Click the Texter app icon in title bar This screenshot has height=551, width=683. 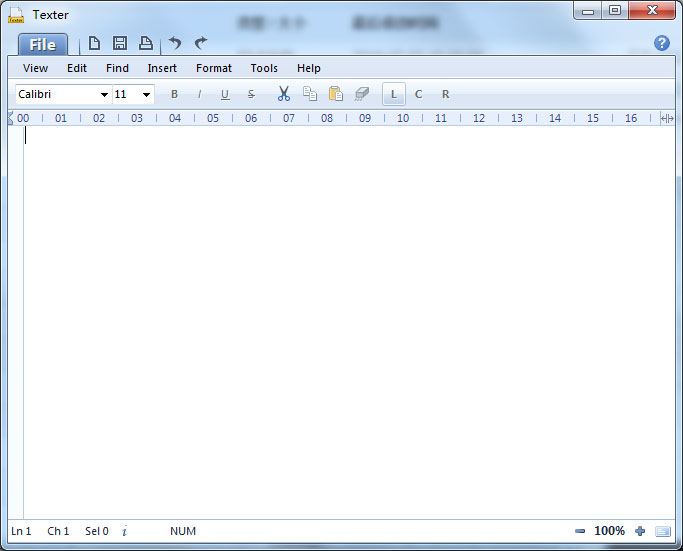[x=16, y=15]
